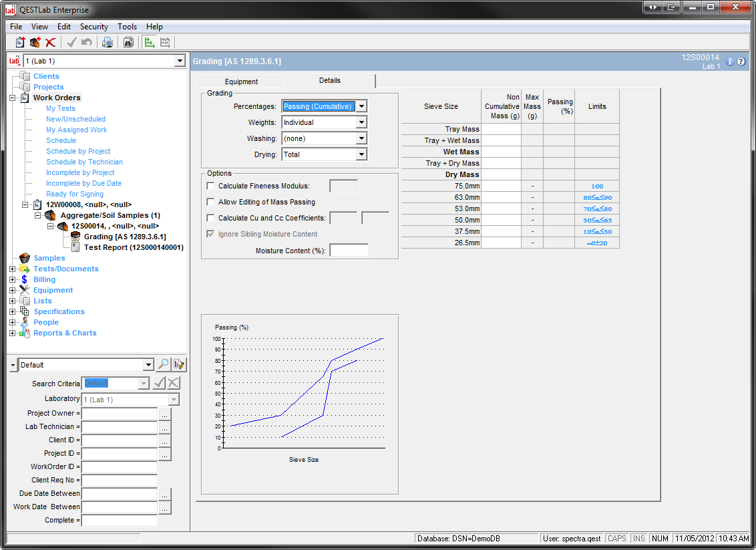
Task: Open the Washing dropdown
Action: 361,138
